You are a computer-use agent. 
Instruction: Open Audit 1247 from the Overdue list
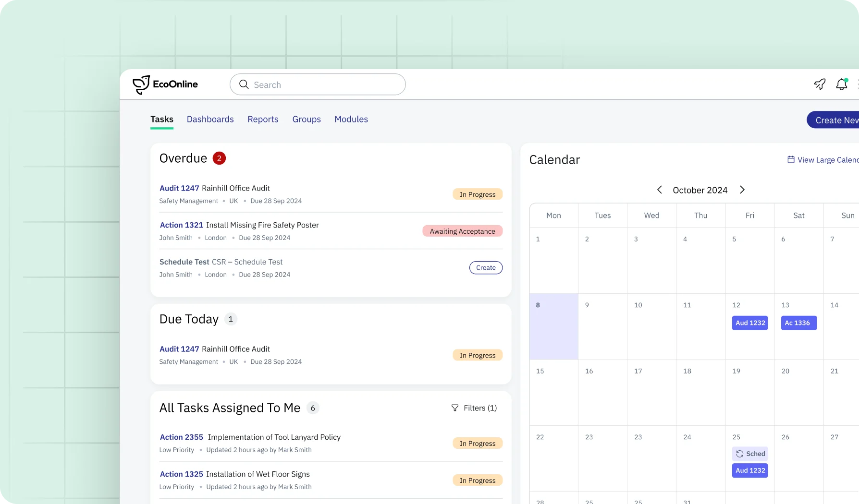coord(179,188)
